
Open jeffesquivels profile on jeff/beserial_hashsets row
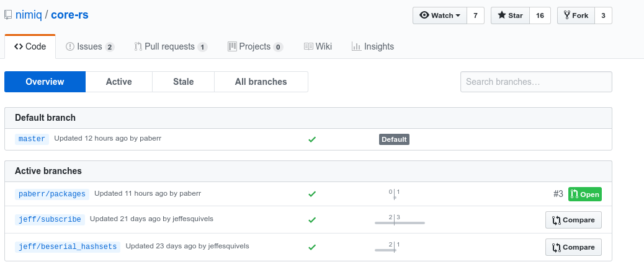coord(228,247)
